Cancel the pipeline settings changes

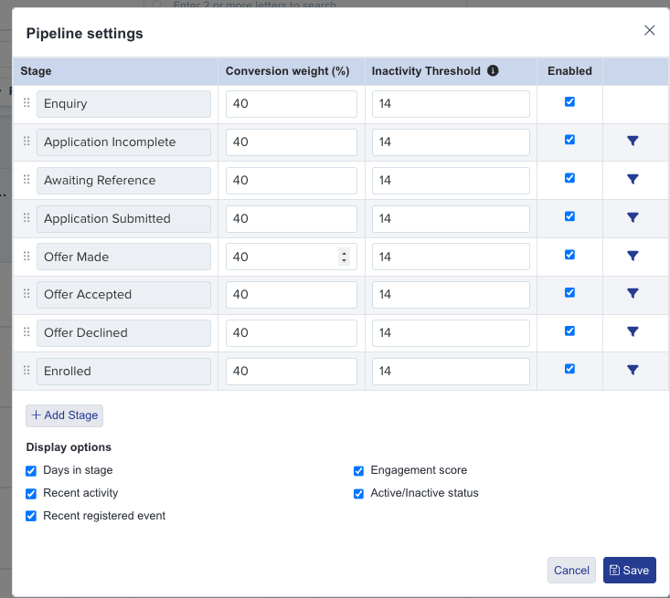pos(571,570)
